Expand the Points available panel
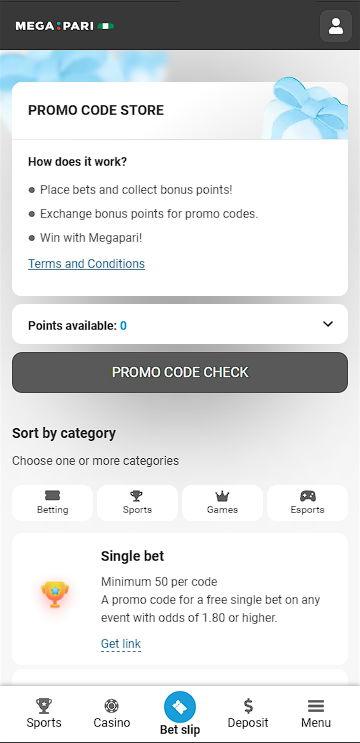The width and height of the screenshot is (360, 743). pyautogui.click(x=180, y=324)
